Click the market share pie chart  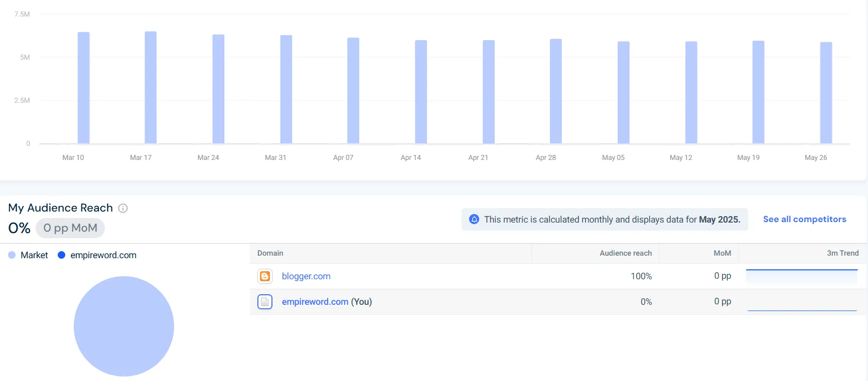pos(124,326)
